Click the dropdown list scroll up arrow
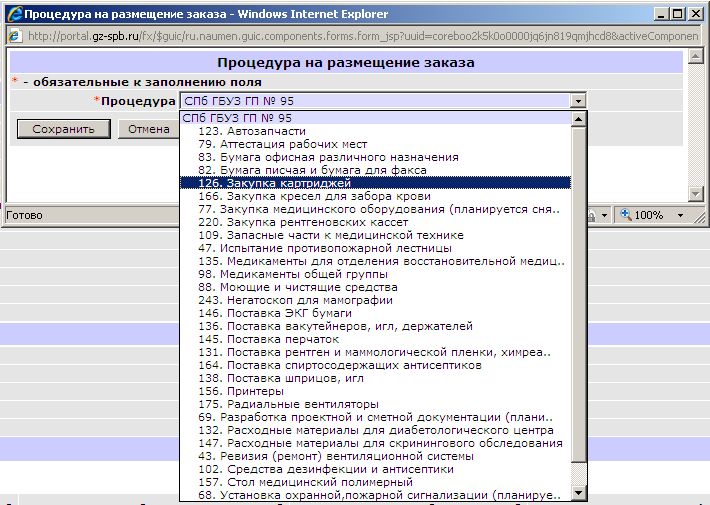 click(x=578, y=119)
